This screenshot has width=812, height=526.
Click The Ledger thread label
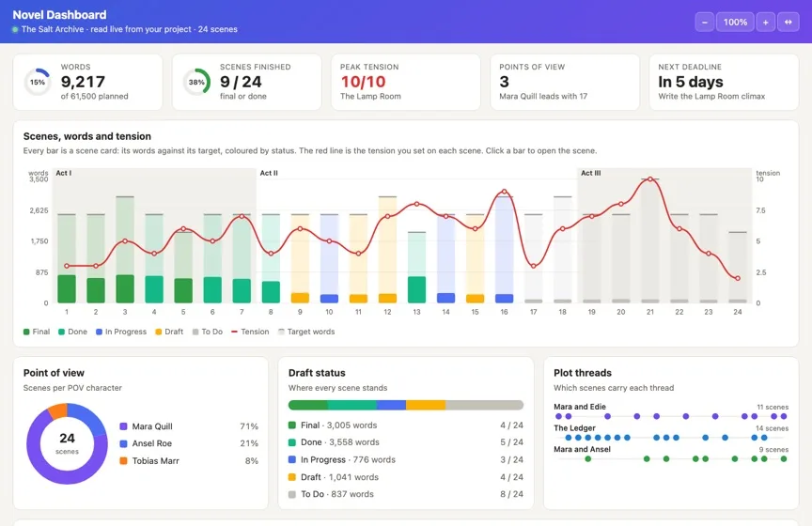574,428
